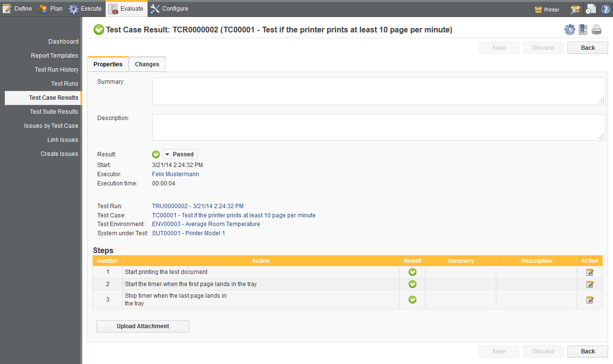Image resolution: width=613 pixels, height=364 pixels.
Task: Open ENV00003 Average Room Temperature link
Action: point(206,224)
